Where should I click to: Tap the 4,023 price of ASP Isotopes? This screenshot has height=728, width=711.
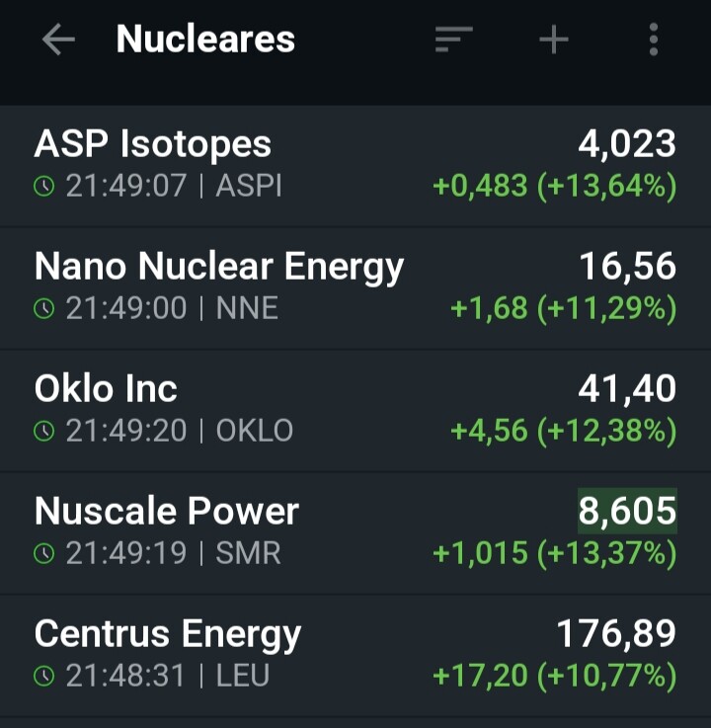point(627,143)
